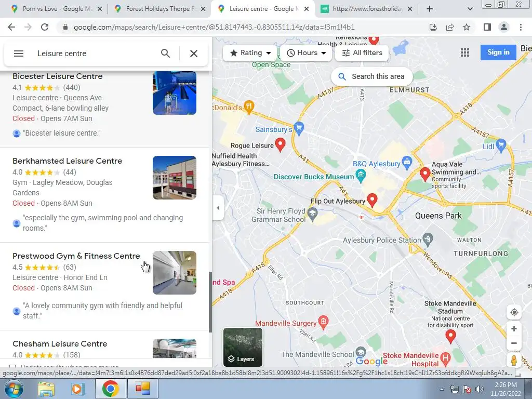Click the Mandeville Surgery medical marker
532x399 pixels.
pos(324,322)
